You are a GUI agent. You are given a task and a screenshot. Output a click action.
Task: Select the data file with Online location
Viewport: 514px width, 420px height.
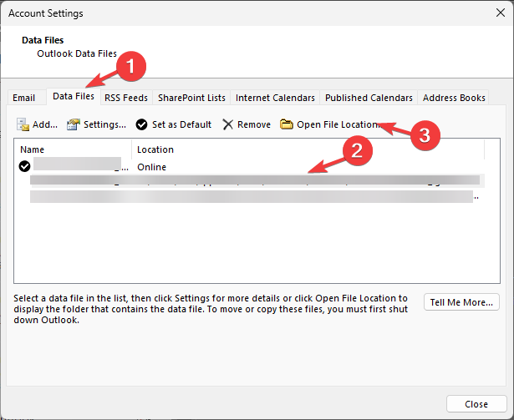pyautogui.click(x=251, y=167)
